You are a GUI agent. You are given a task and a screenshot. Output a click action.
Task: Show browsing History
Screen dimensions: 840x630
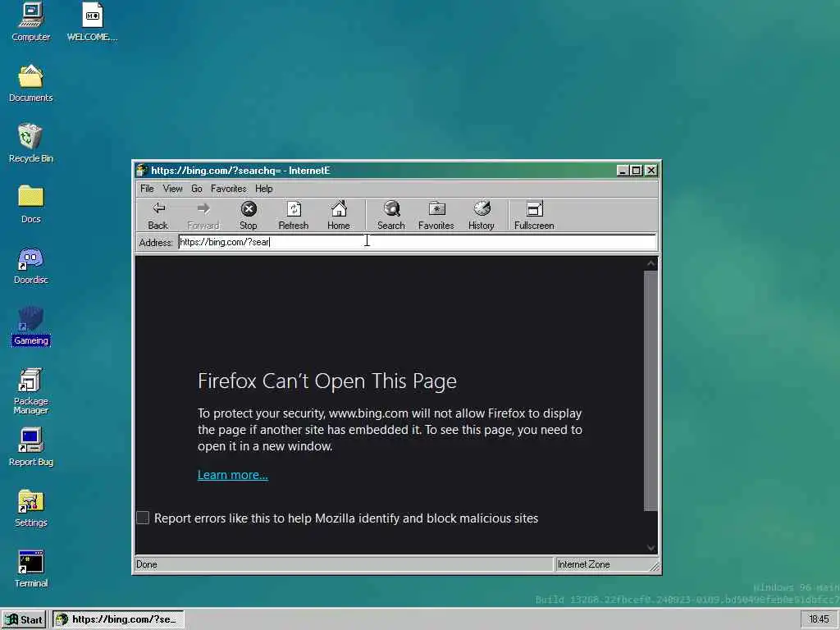pyautogui.click(x=481, y=216)
